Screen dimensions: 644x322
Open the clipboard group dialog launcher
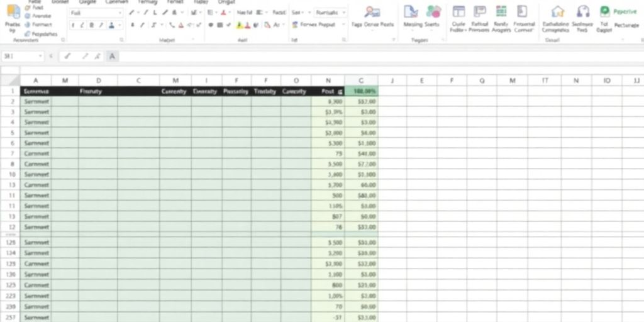point(63,40)
